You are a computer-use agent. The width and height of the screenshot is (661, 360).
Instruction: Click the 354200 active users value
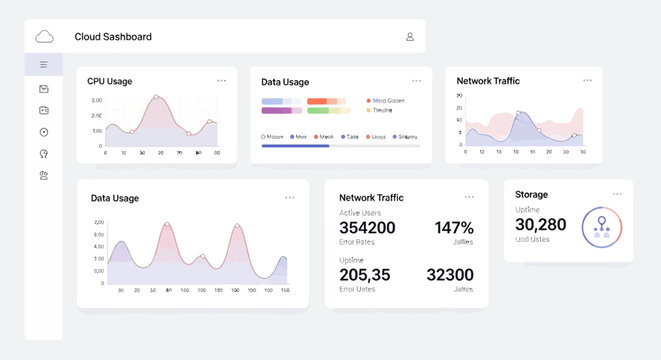[367, 228]
